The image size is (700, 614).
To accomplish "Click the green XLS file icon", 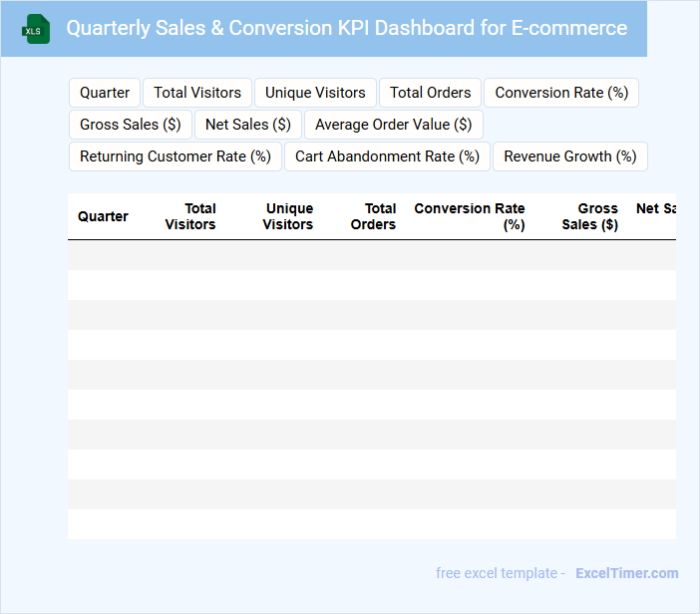I will [x=36, y=29].
